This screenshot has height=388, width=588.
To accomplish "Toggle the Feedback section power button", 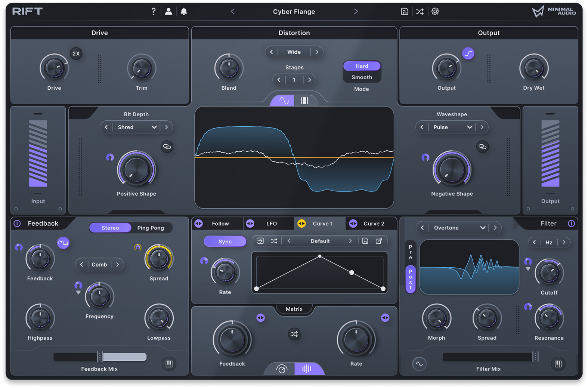I will pos(17,224).
